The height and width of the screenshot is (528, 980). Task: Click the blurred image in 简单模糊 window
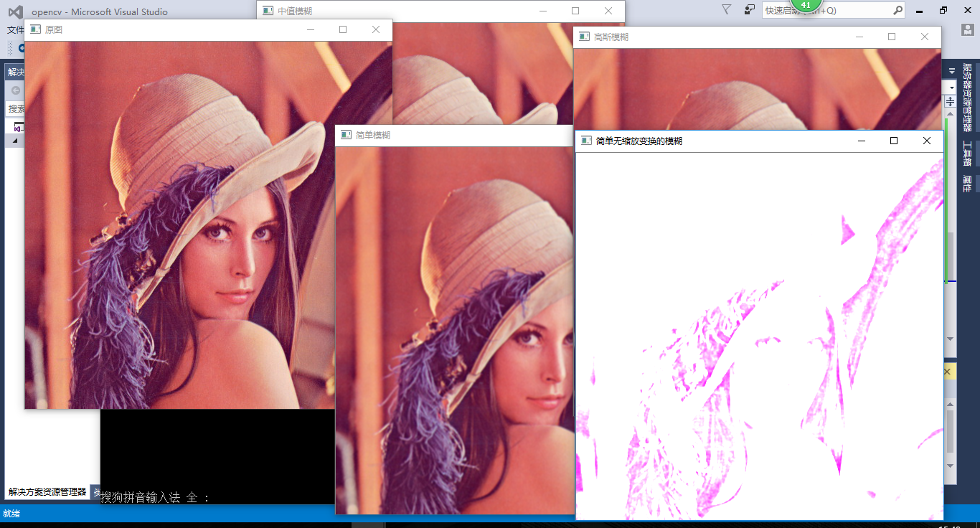[455, 330]
